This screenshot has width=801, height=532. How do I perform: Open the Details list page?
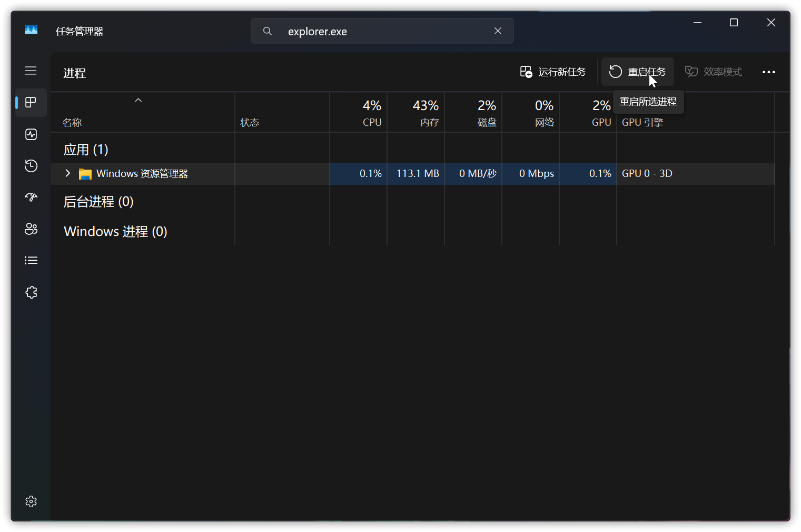[31, 261]
